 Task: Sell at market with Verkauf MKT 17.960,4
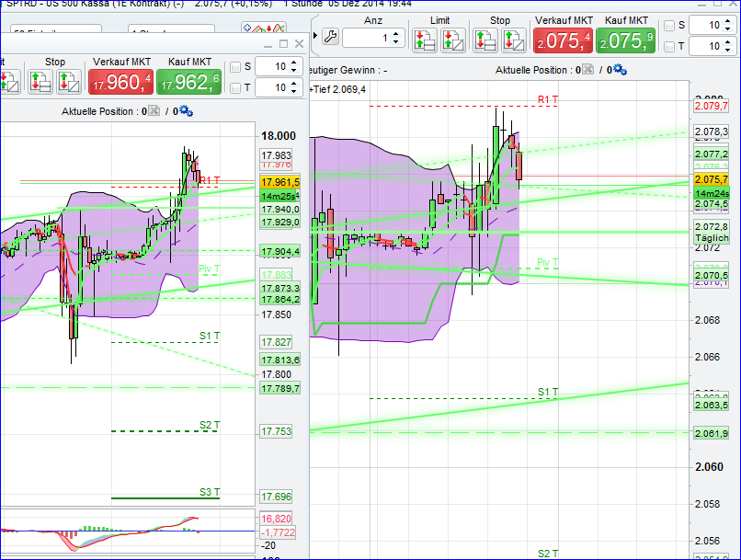tap(120, 82)
